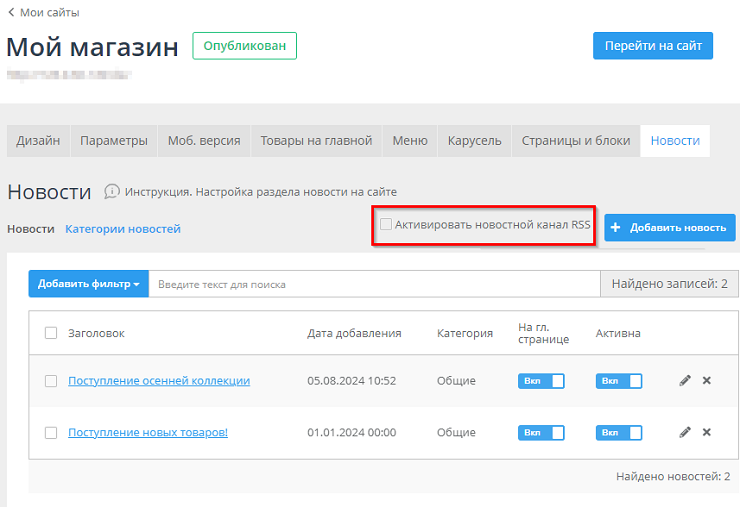Click the info icon next to 'Инструкция'
The height and width of the screenshot is (507, 740).
(112, 191)
